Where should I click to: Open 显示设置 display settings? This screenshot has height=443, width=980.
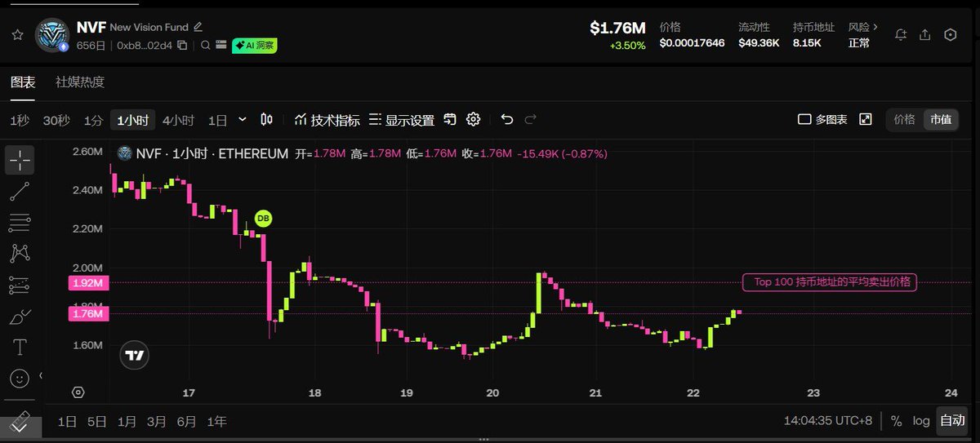point(401,120)
